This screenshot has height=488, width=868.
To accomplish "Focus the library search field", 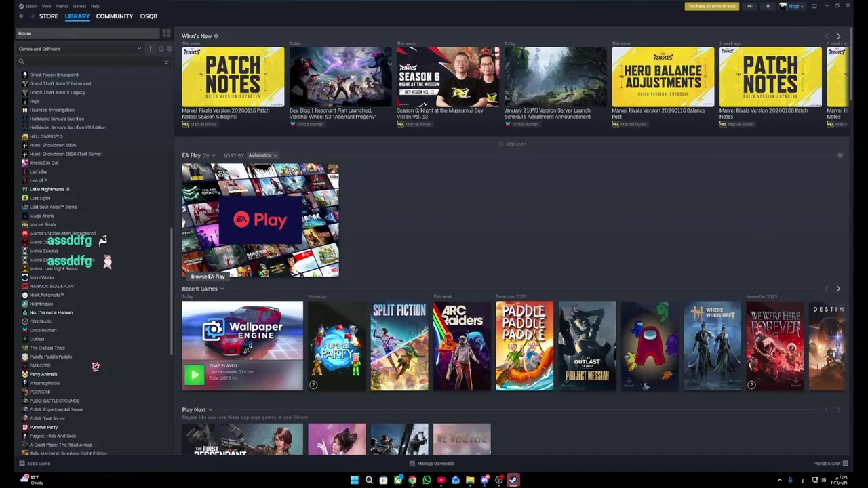I will click(88, 62).
